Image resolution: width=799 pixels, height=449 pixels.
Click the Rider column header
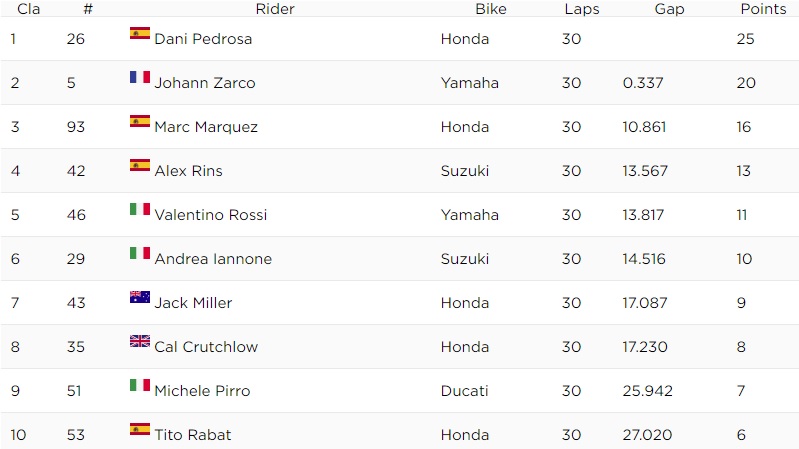pos(275,9)
